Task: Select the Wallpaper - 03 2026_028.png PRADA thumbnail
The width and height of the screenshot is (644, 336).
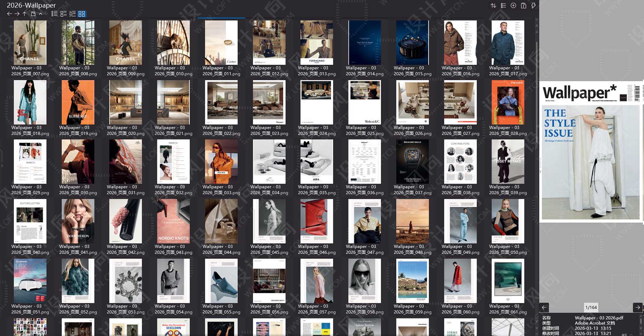Action: click(x=507, y=102)
